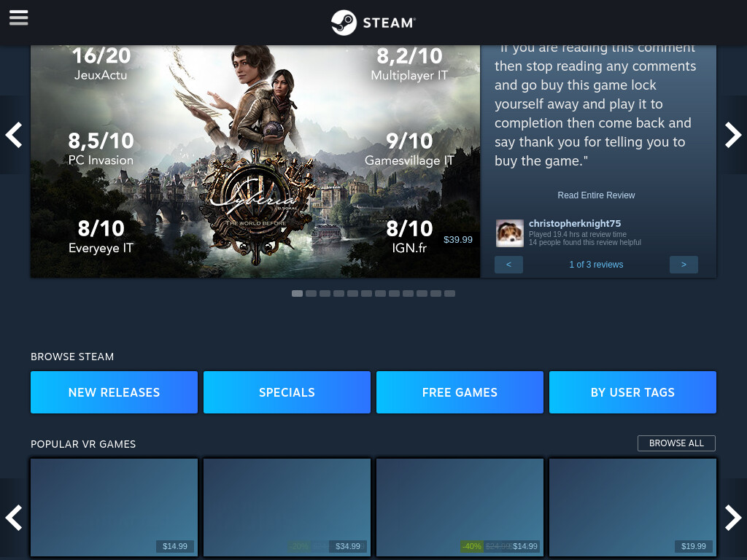The width and height of the screenshot is (747, 560).
Task: Click the Popular VR Games heading
Action: pyautogui.click(x=83, y=444)
